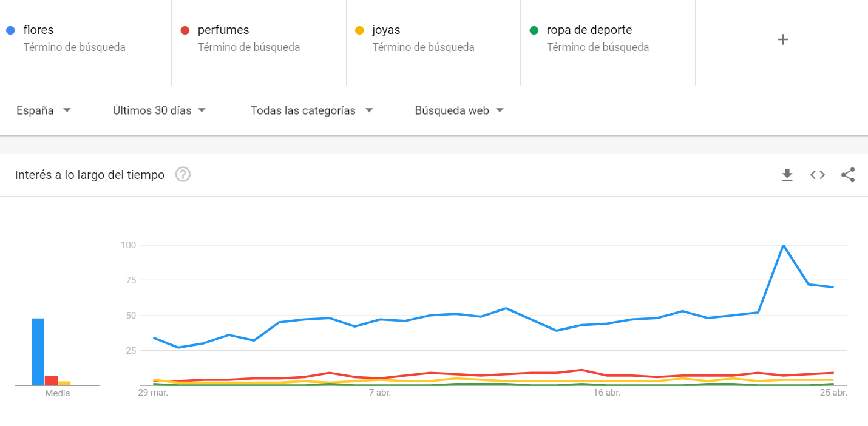Viewport: 868px width, 426px height.
Task: Click the blue dot beside flores
Action: click(10, 30)
